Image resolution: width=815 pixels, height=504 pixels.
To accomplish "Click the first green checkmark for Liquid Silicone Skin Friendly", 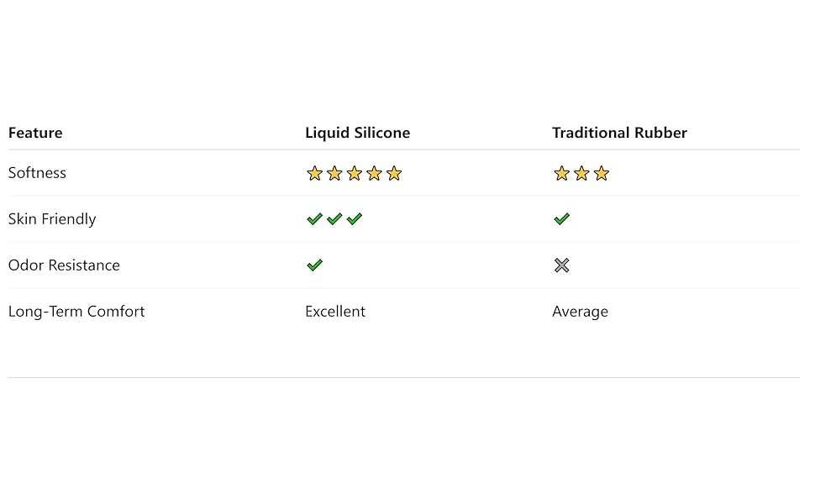I will (314, 219).
